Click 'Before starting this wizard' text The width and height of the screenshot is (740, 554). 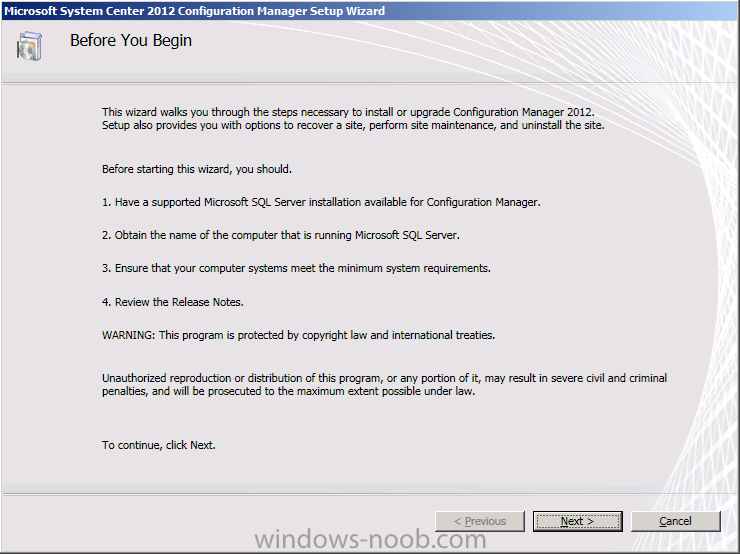tap(197, 169)
